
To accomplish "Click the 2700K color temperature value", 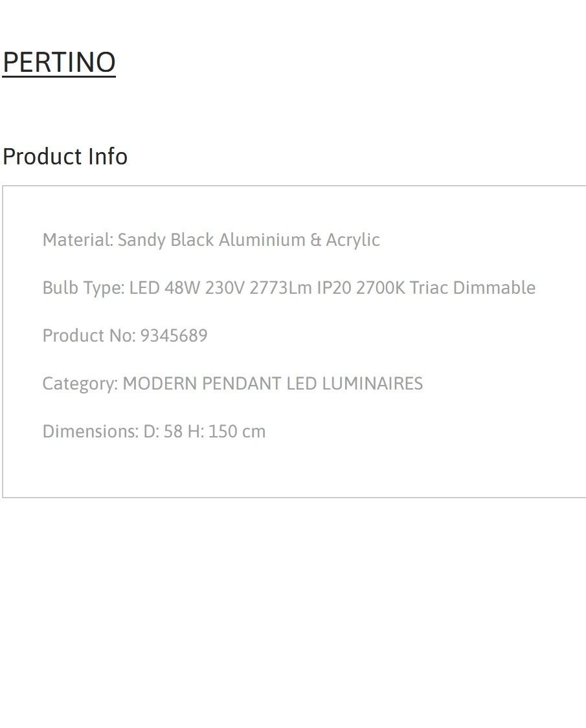I will [x=381, y=288].
